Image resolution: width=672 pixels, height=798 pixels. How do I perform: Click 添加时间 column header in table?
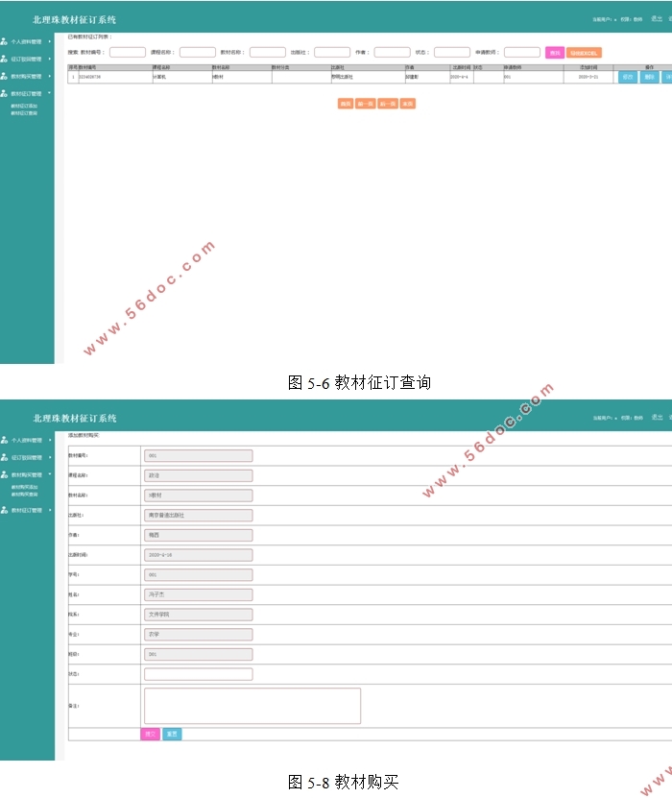[x=588, y=67]
